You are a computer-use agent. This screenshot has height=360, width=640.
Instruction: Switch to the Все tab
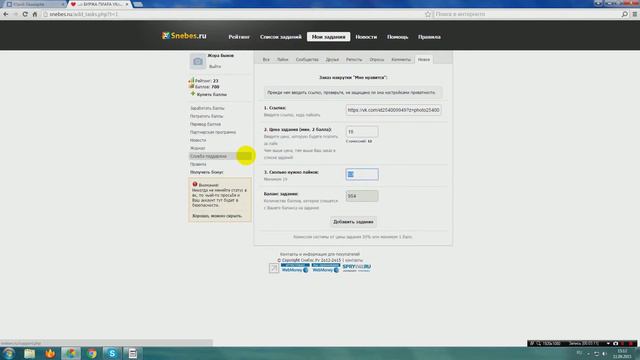pos(266,60)
